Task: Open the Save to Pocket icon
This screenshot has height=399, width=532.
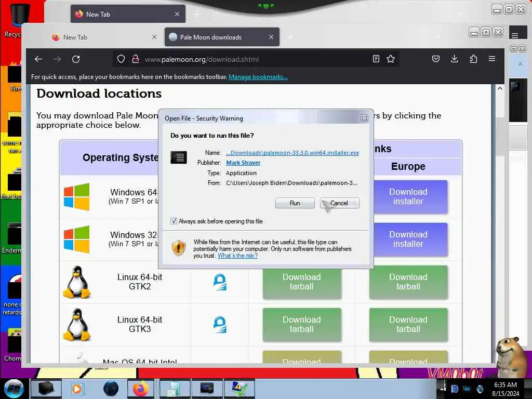Action: [436, 59]
